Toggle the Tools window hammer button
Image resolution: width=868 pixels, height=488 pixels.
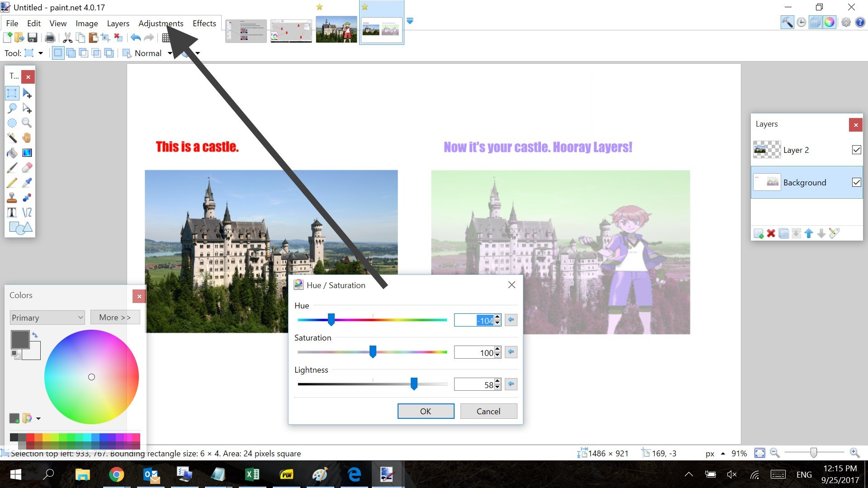[x=787, y=22]
